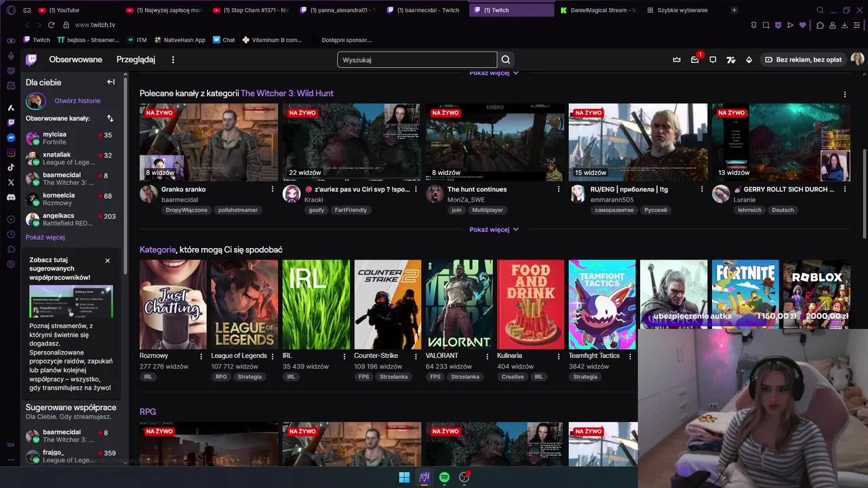The height and width of the screenshot is (488, 868).
Task: Open the top navigation more menu
Action: click(x=173, y=60)
